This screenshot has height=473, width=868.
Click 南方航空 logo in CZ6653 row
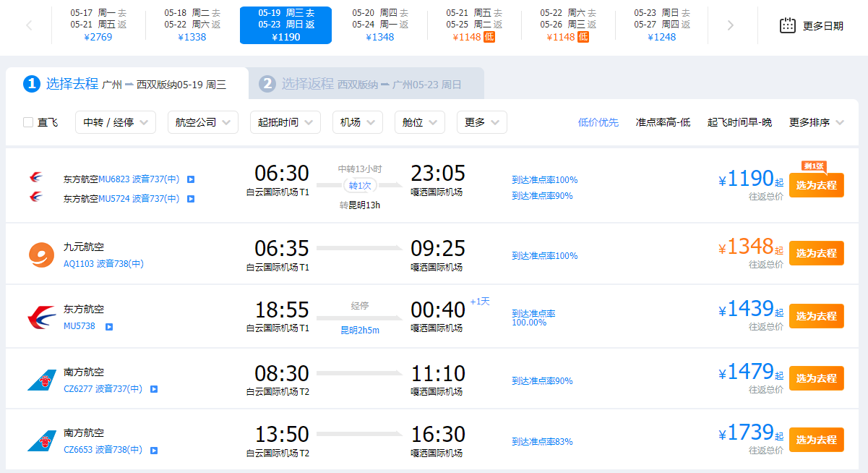coord(41,440)
